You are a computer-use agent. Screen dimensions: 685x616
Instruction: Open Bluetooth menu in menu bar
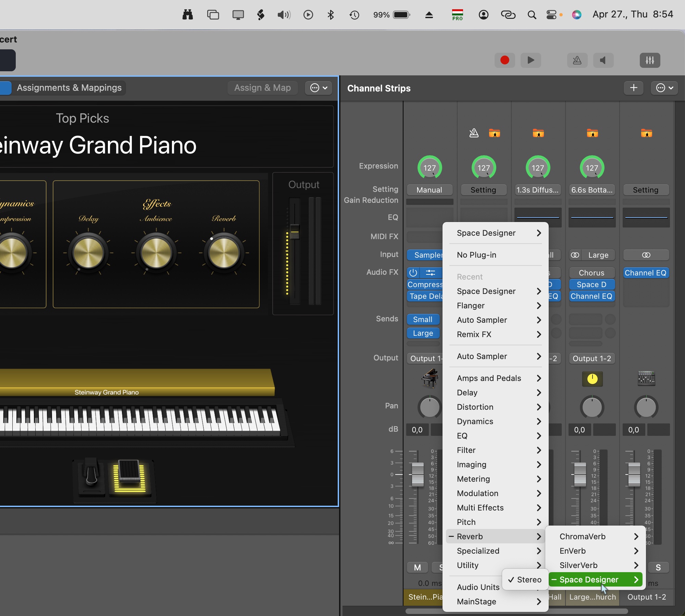coord(331,15)
